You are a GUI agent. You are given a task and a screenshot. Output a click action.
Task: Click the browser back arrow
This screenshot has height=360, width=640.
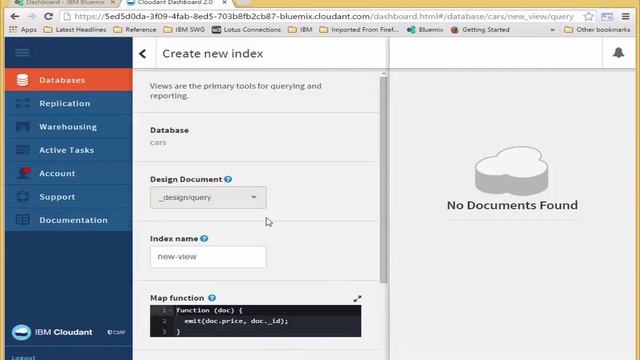point(15,16)
